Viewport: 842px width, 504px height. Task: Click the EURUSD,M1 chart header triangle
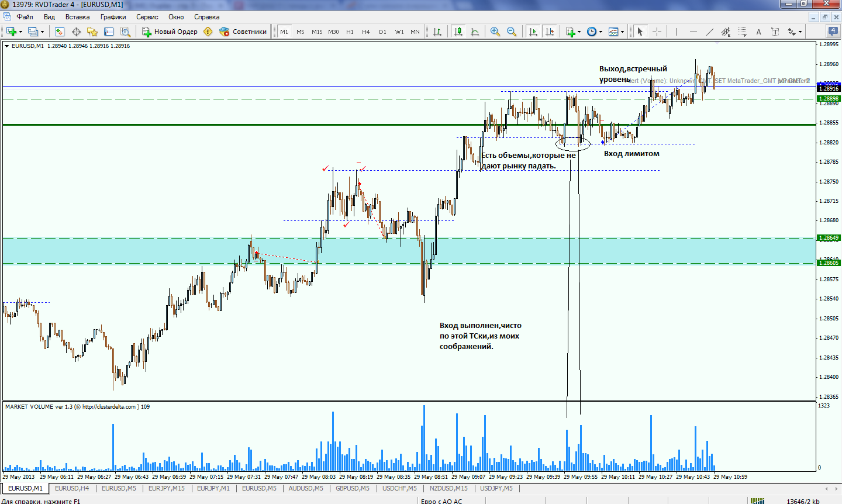(x=6, y=46)
